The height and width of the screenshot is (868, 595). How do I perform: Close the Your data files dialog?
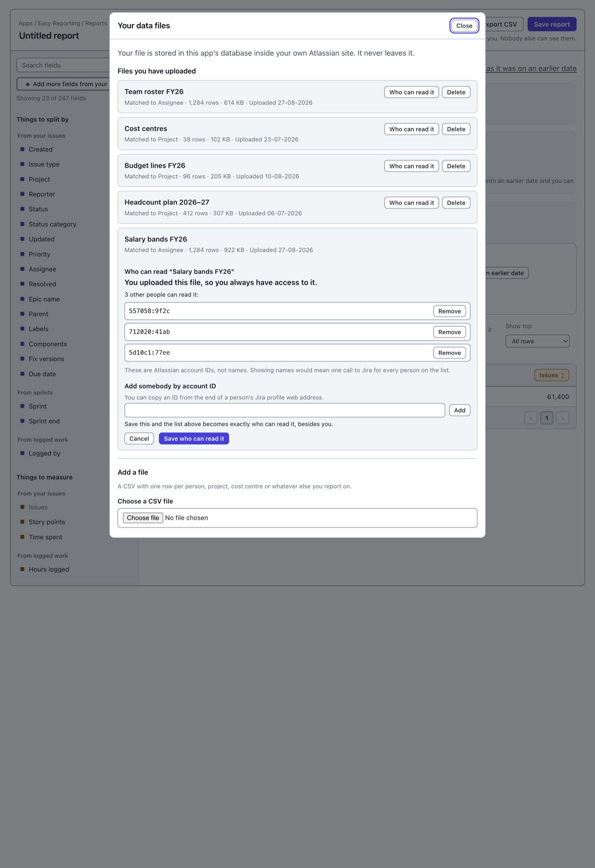tap(464, 26)
